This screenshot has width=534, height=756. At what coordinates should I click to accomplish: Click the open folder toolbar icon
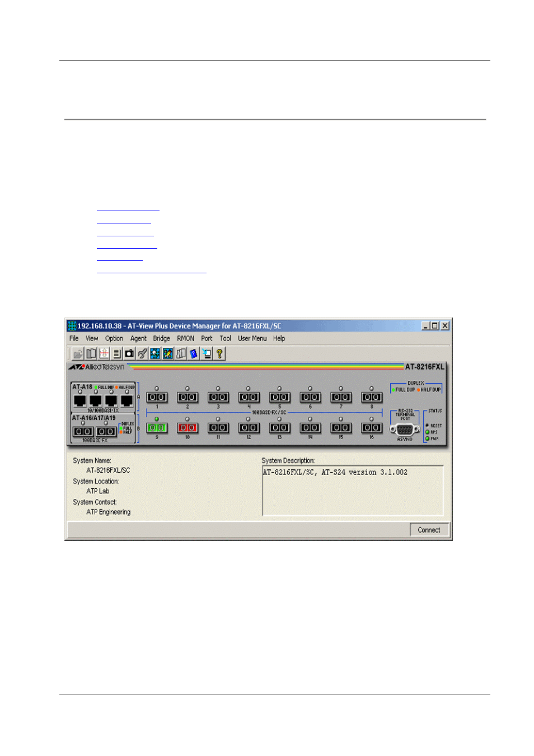(78, 354)
